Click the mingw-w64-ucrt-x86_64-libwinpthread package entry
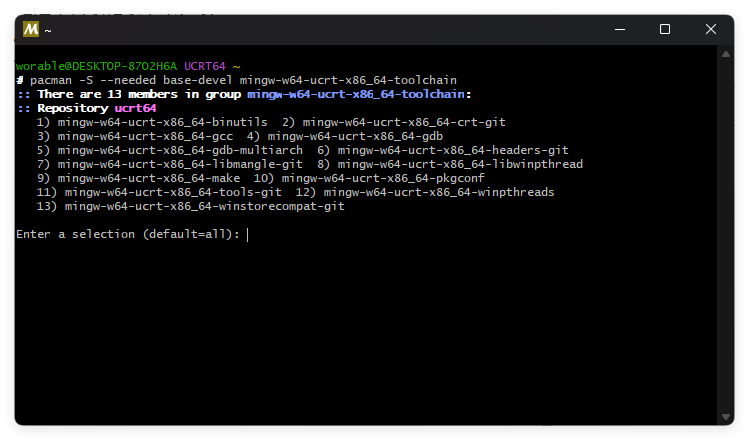The height and width of the screenshot is (440, 749). (460, 164)
